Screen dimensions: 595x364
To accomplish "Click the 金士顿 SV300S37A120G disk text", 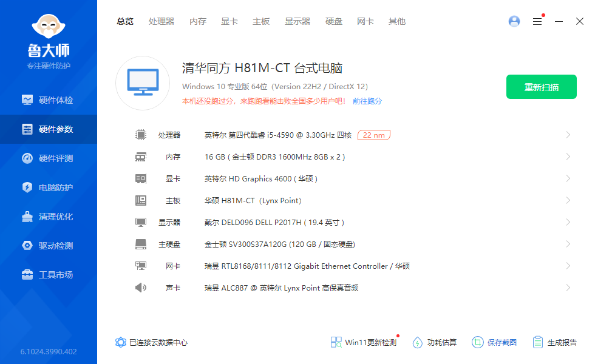I will coord(280,244).
